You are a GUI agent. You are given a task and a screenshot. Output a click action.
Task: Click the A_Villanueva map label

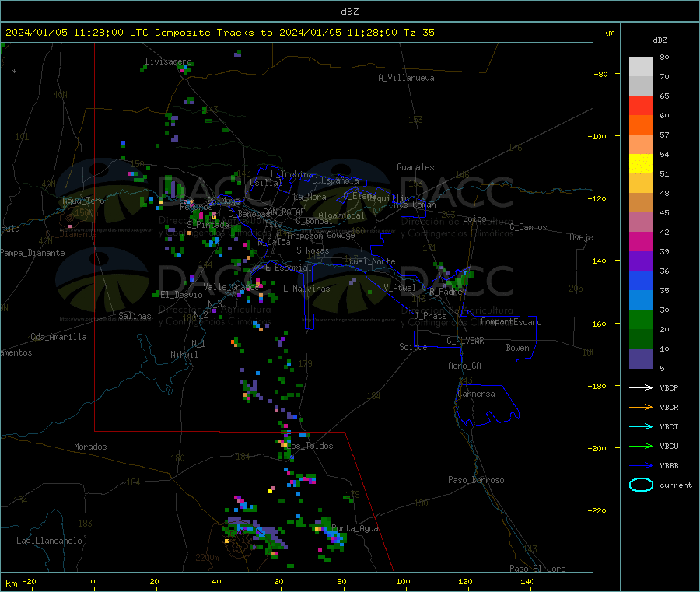click(x=406, y=78)
